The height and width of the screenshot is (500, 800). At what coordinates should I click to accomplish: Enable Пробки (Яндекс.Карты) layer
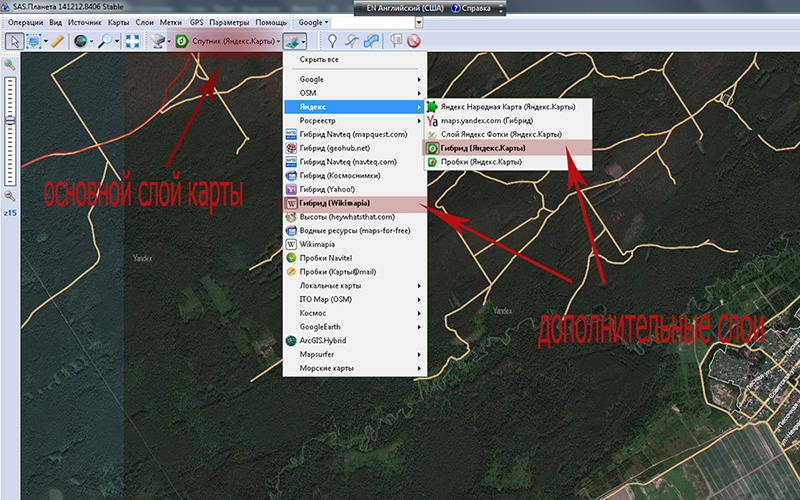click(508, 162)
